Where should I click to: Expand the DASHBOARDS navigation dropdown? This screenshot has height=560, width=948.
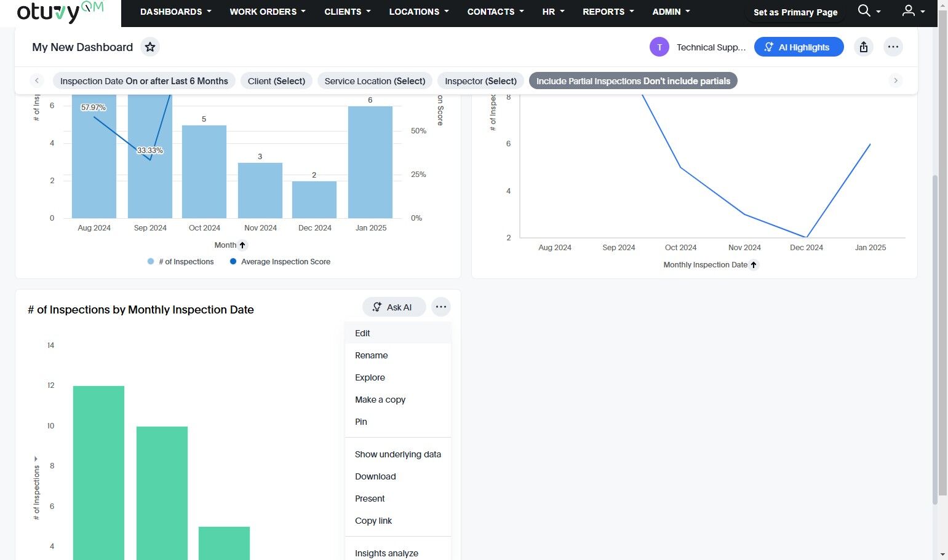tap(176, 12)
